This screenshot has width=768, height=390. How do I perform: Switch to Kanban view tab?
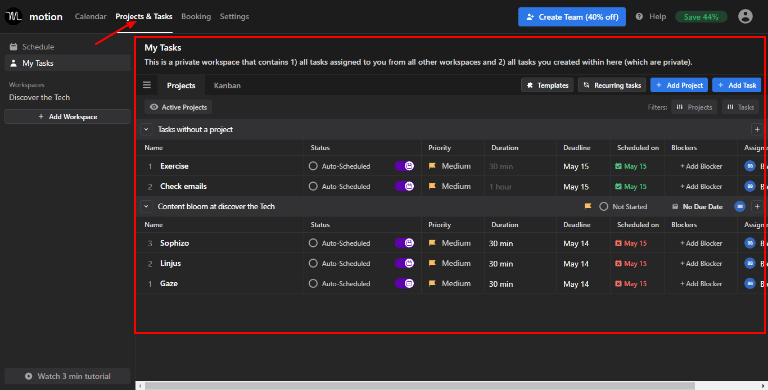(227, 85)
